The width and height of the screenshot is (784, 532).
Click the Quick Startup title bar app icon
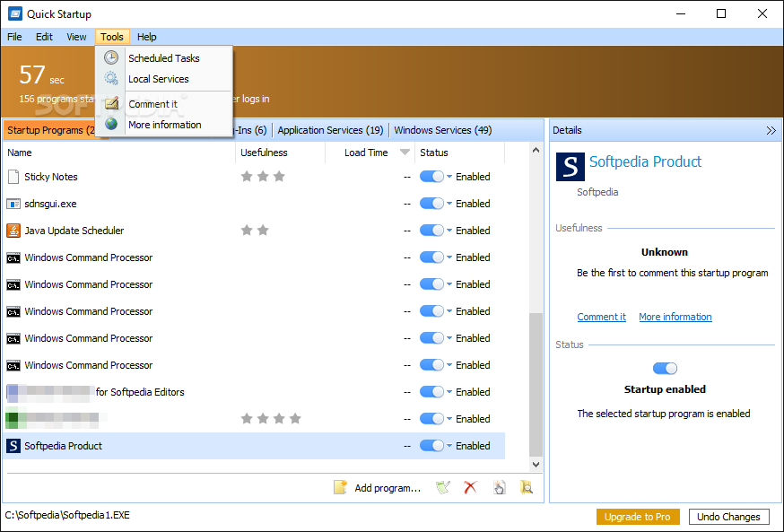click(x=15, y=13)
